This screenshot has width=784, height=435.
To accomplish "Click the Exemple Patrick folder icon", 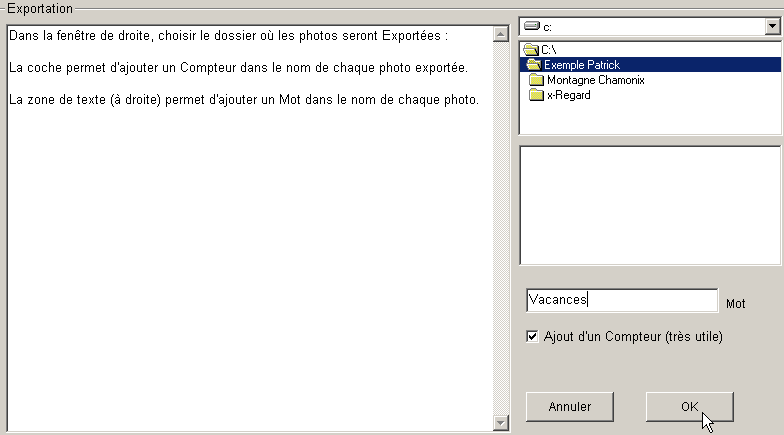I will (533, 64).
